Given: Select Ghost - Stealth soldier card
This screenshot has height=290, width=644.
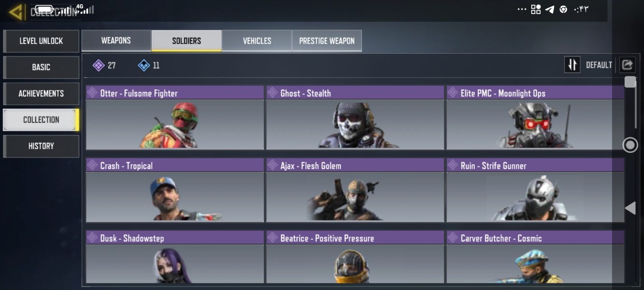Looking at the screenshot, I should (355, 117).
